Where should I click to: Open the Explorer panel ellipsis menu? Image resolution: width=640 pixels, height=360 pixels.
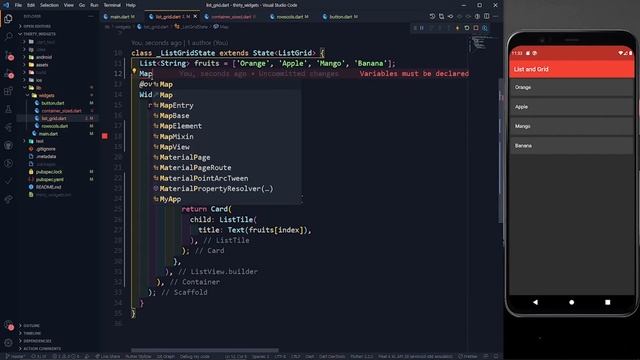click(91, 16)
